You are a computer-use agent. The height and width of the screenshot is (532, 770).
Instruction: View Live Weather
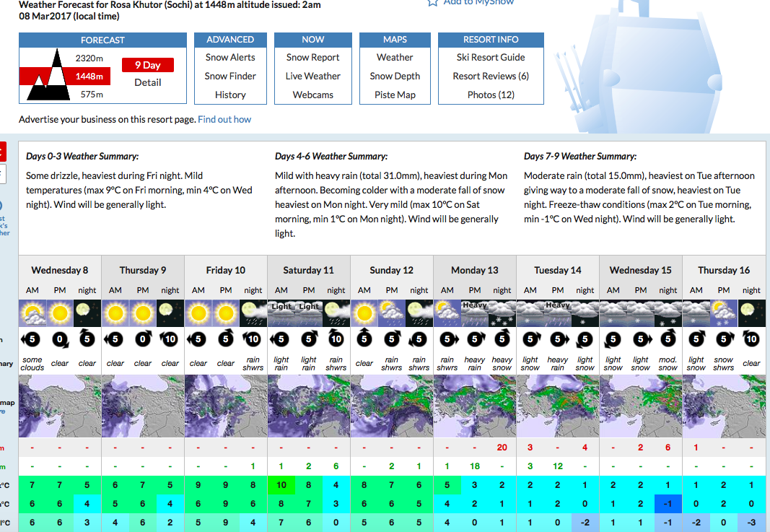pyautogui.click(x=312, y=76)
